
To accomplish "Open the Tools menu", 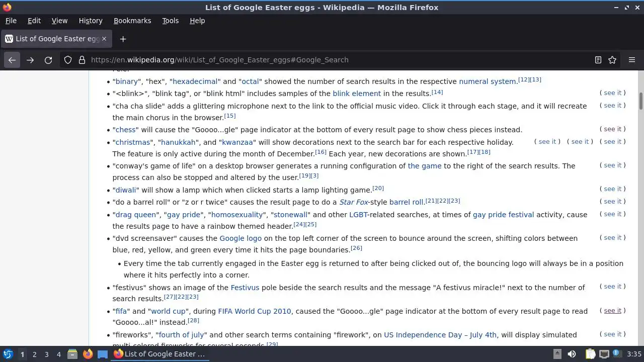I will click(170, 21).
